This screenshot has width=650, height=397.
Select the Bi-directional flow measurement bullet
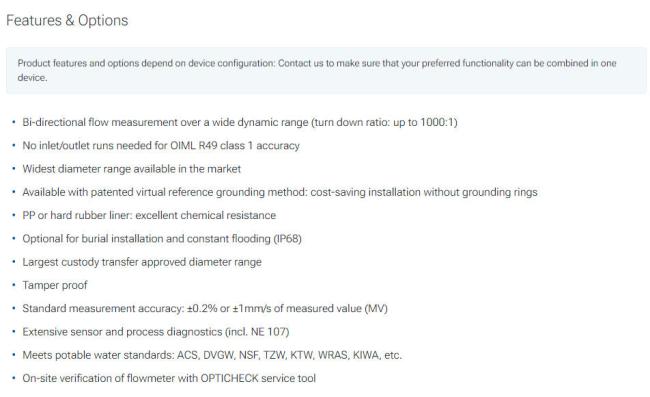[240, 122]
